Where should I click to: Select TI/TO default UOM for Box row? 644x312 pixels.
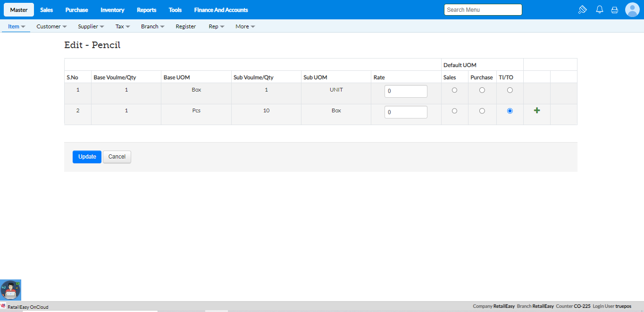coord(510,90)
